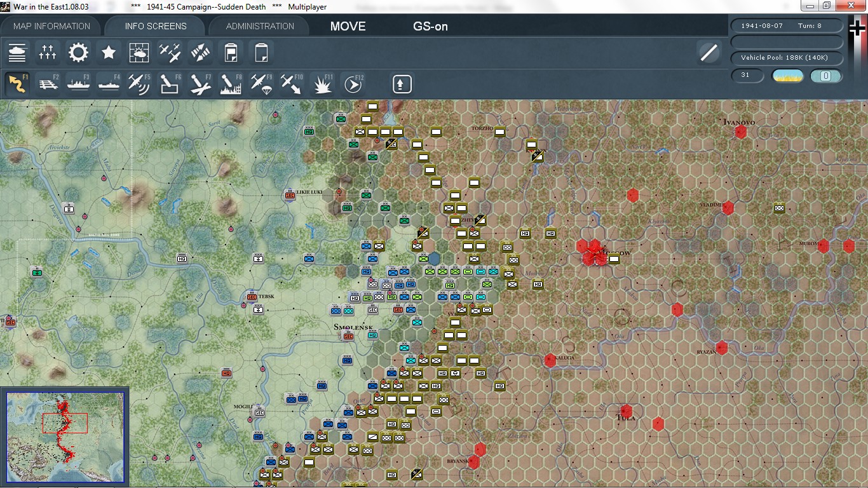Switch to the Administration tab
868x488 pixels.
pos(260,26)
